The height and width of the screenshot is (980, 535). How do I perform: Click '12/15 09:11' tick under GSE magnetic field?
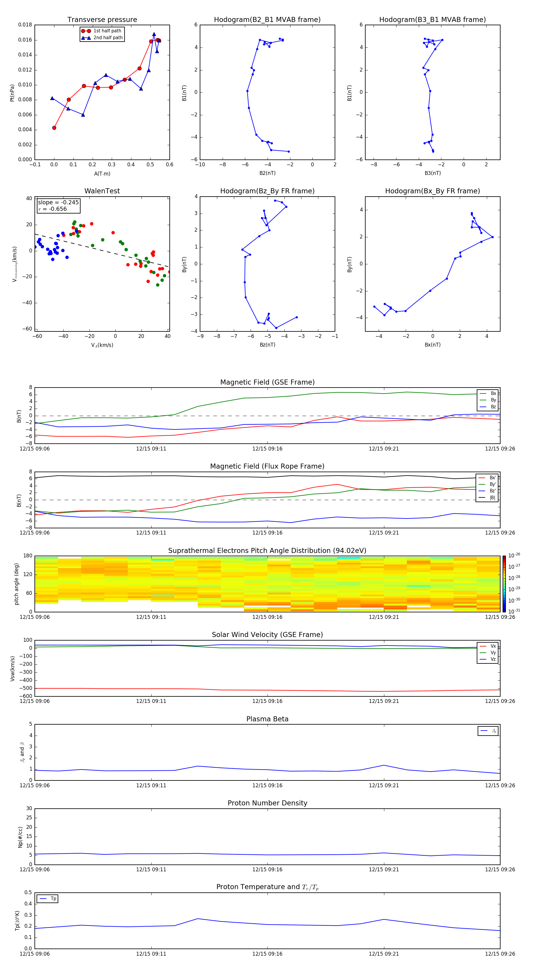tap(151, 448)
